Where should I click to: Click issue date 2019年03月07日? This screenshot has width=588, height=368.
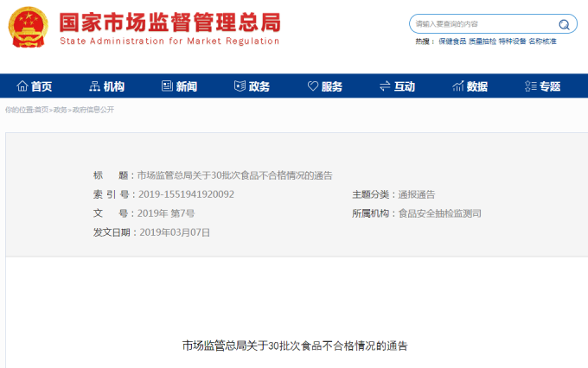click(175, 232)
